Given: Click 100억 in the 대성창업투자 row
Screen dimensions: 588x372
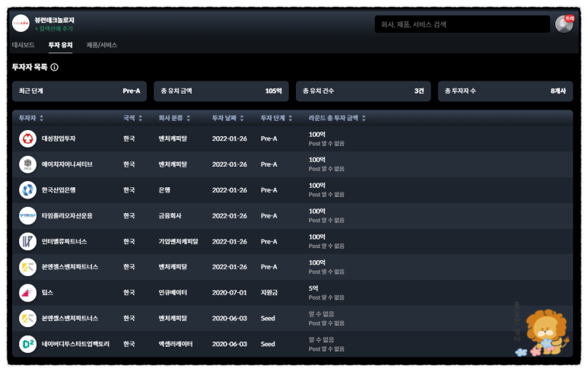Looking at the screenshot, I should tap(317, 134).
